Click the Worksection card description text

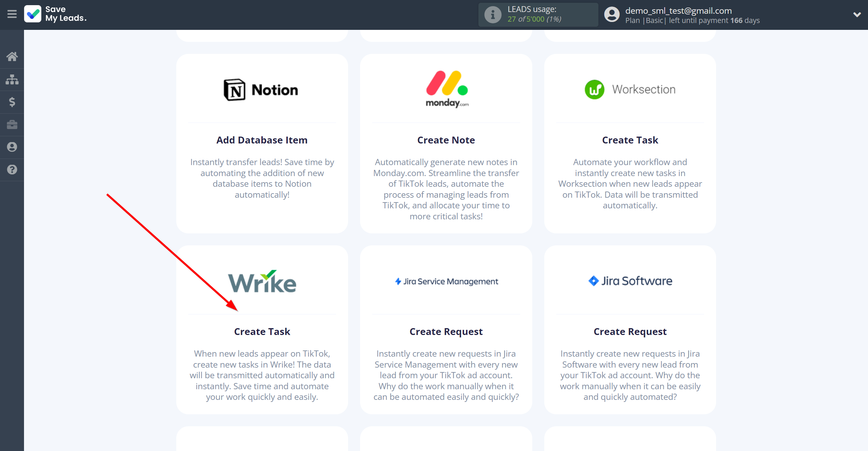pos(630,184)
